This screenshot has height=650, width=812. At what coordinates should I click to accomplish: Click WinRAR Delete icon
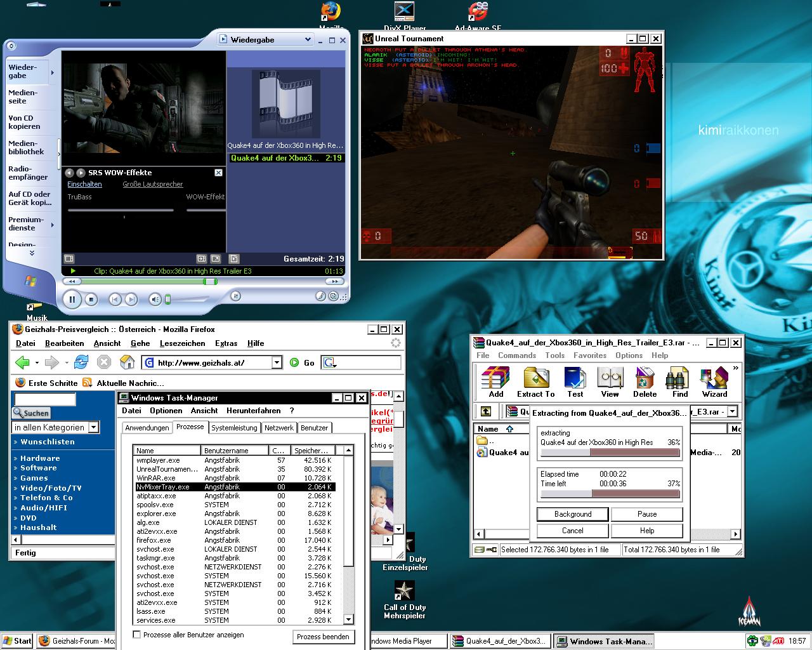coord(645,383)
